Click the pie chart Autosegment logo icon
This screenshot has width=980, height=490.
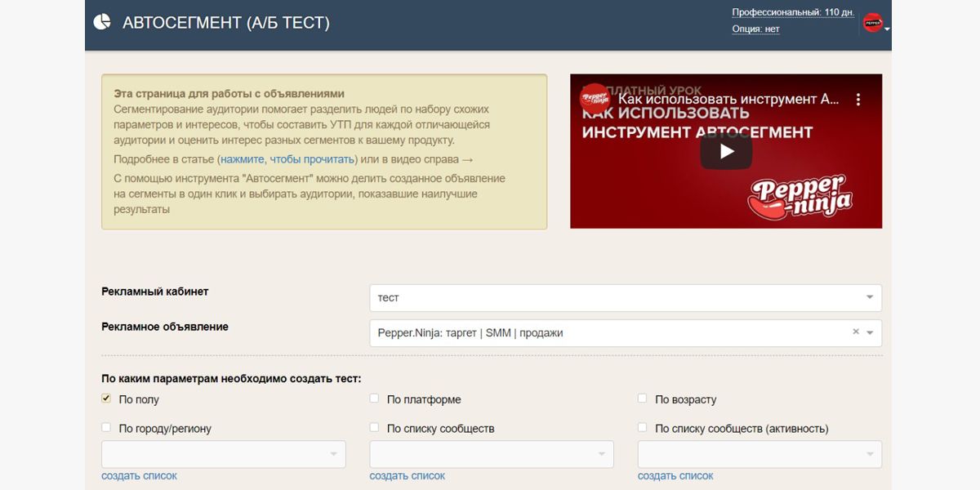102,22
